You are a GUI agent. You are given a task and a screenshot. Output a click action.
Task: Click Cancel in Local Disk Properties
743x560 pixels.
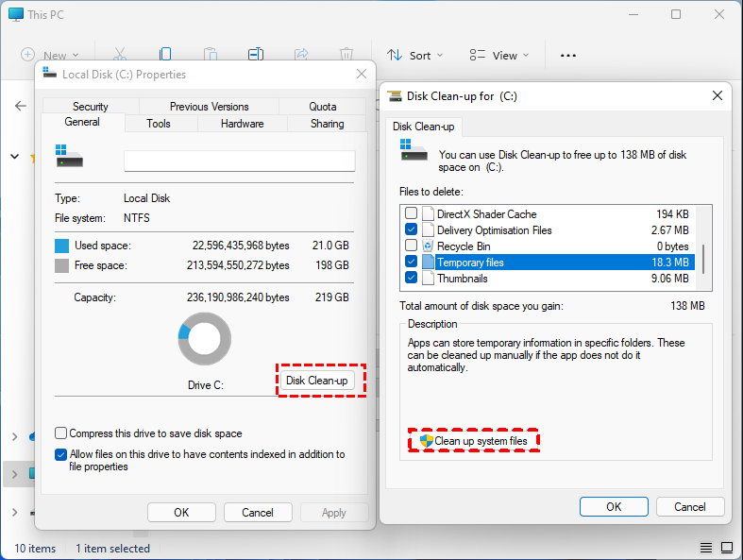tap(258, 512)
